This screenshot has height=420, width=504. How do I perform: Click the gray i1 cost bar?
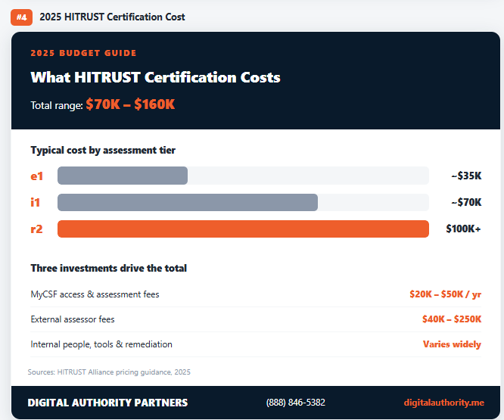[x=188, y=203]
